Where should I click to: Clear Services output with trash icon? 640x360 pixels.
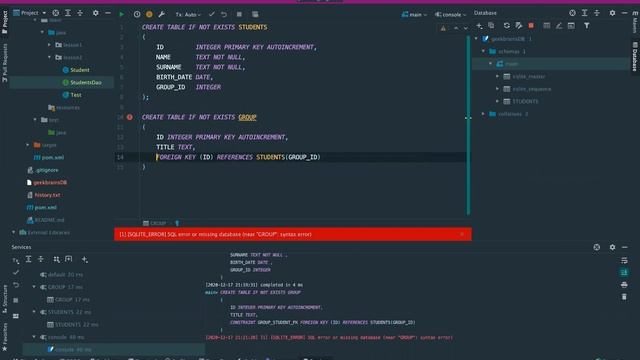coord(624,297)
